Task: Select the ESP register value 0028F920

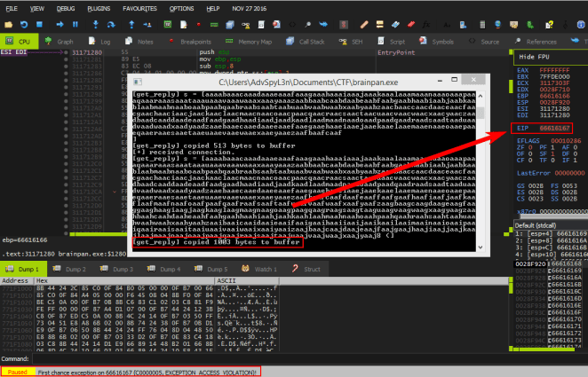Action: pos(554,102)
